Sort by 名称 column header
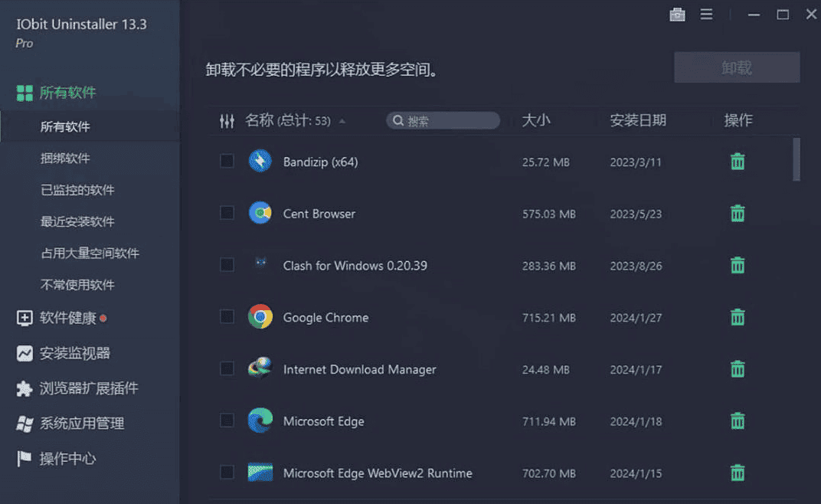 point(288,120)
